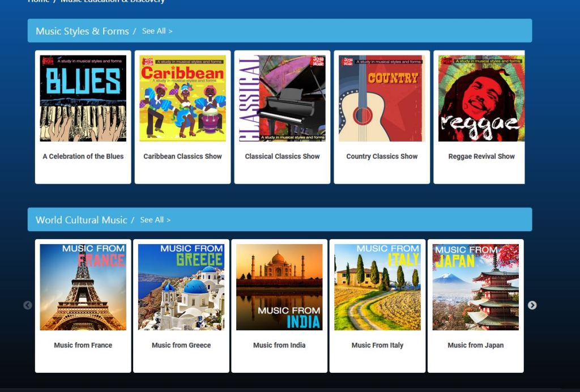Open the Caribbean album cover image
This screenshot has width=580, height=392.
coord(182,98)
